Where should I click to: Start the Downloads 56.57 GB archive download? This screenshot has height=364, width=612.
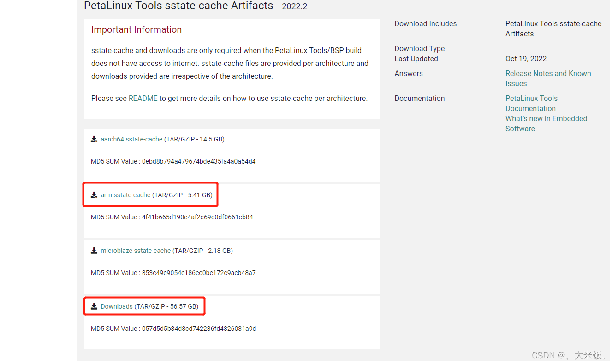pyautogui.click(x=117, y=306)
